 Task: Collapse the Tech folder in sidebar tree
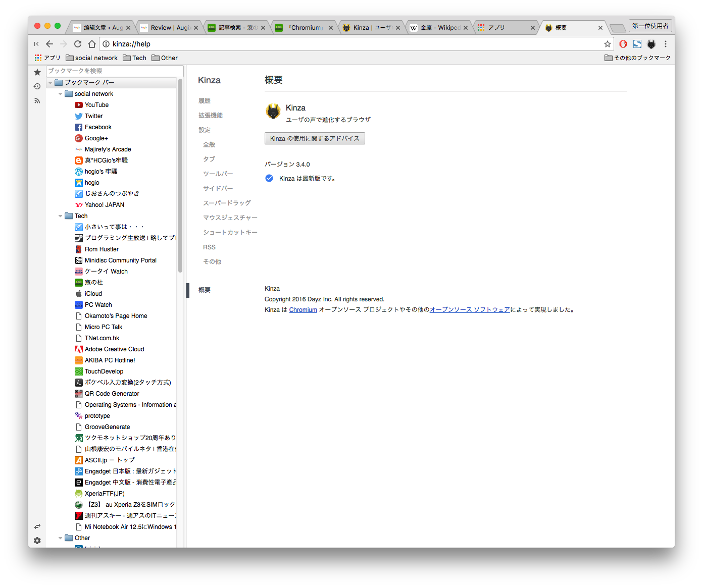61,216
